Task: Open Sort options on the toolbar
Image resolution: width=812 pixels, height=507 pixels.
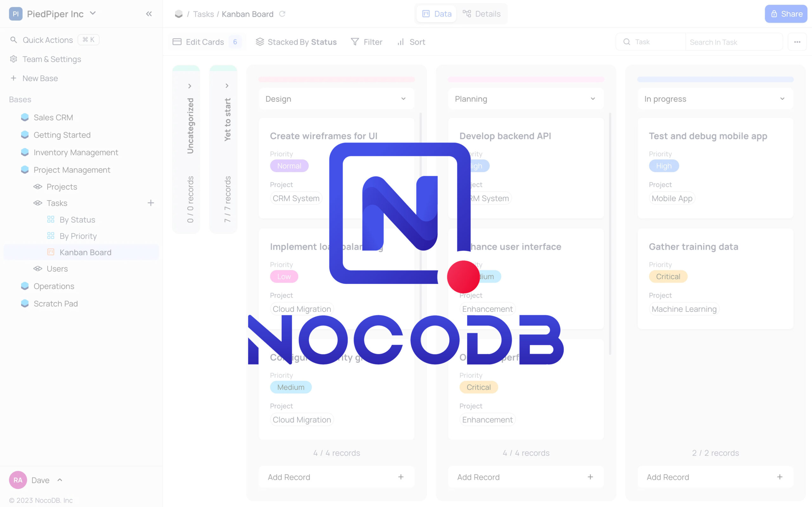Action: tap(411, 42)
